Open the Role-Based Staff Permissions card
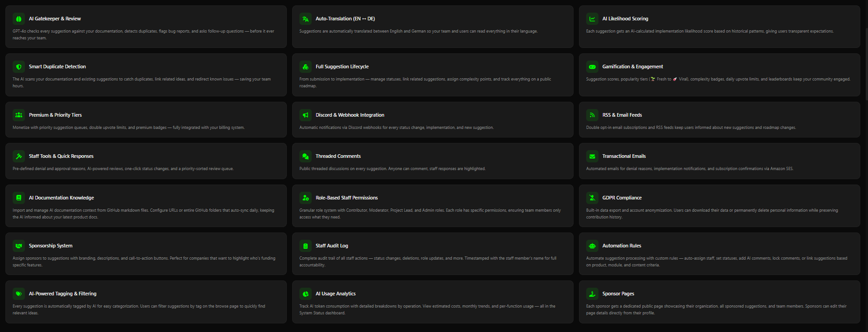Viewport: 868px width, 332px height. (432, 206)
